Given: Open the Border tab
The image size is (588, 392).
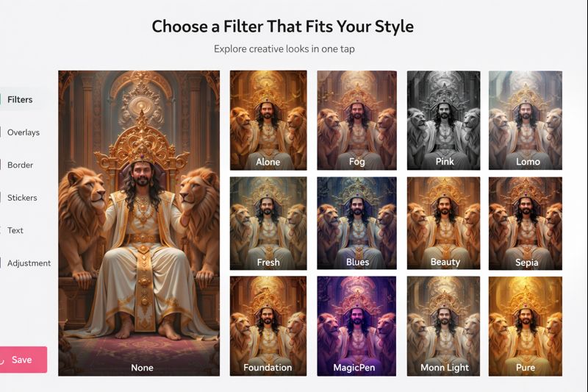Looking at the screenshot, I should pyautogui.click(x=21, y=165).
